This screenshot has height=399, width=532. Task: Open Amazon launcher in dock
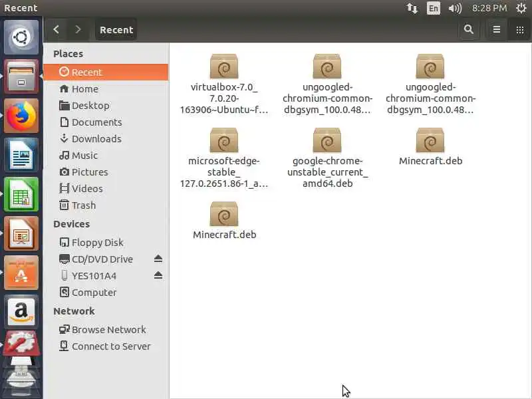coord(21,311)
